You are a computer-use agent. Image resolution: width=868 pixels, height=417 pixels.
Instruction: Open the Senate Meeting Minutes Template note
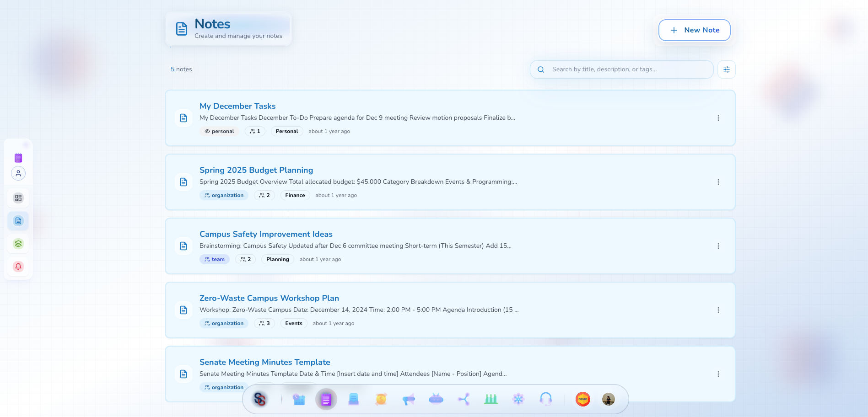pos(264,362)
